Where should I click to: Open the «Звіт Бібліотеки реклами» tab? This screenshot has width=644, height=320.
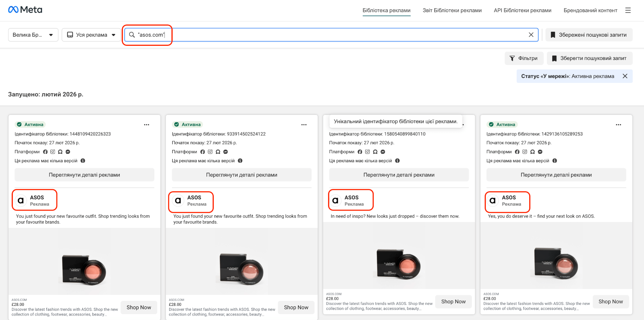click(452, 10)
